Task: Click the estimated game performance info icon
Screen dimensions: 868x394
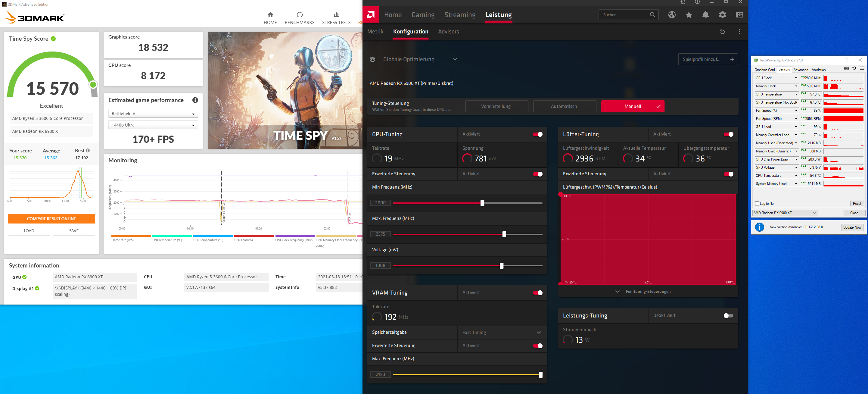Action: click(x=195, y=100)
